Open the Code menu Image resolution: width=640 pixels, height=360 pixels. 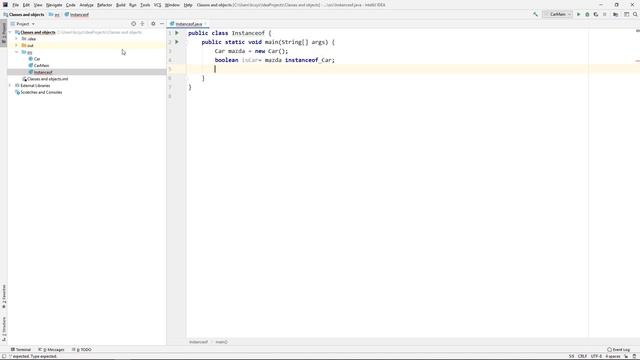71,5
